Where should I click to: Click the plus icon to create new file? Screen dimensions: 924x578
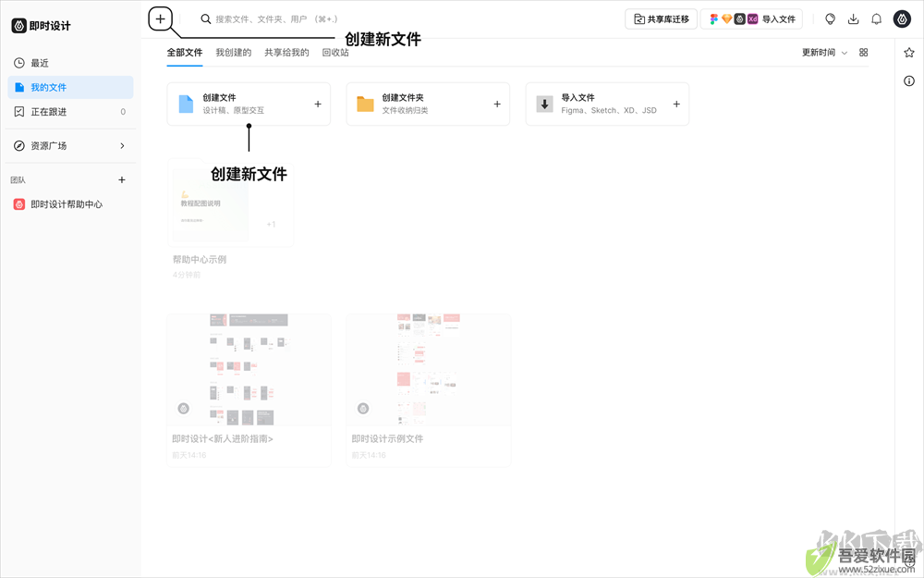(160, 18)
